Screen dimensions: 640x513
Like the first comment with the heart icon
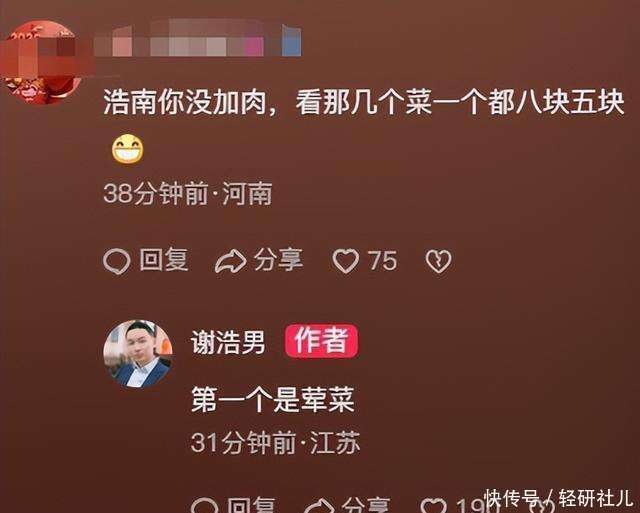pyautogui.click(x=346, y=261)
